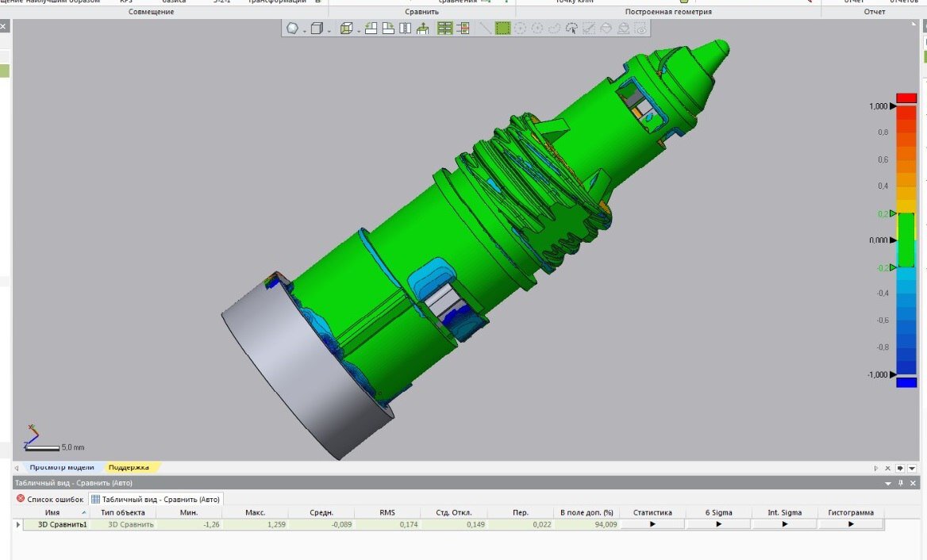Open the shading mode dropdown arrow

[305, 31]
